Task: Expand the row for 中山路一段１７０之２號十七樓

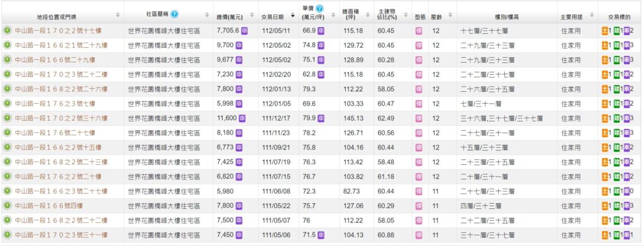Action: point(7,30)
